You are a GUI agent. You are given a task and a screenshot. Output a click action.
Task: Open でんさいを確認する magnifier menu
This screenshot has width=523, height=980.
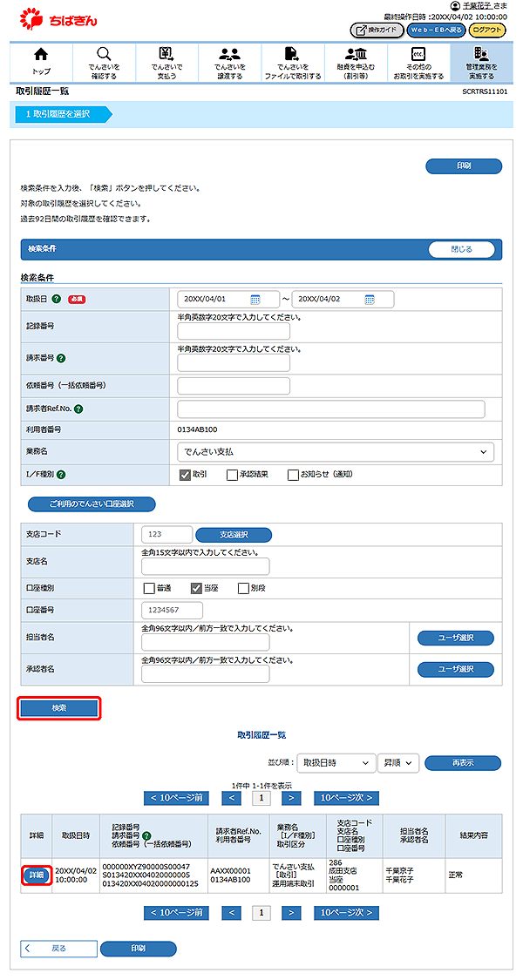point(104,64)
